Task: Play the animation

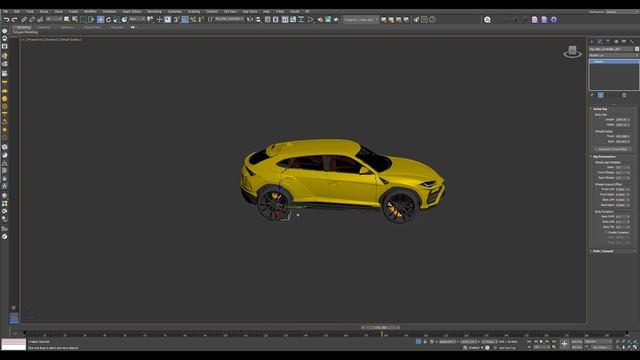Action: tap(542, 341)
